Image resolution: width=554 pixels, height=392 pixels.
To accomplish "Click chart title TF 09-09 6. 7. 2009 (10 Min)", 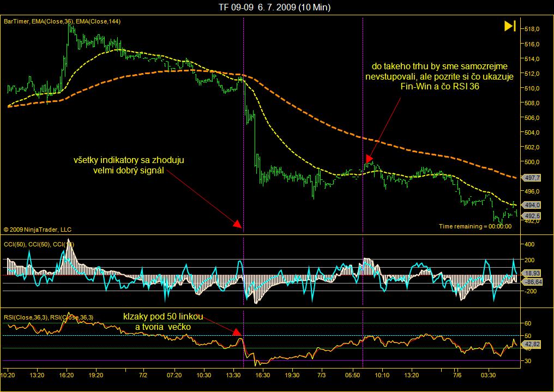I will (x=274, y=7).
